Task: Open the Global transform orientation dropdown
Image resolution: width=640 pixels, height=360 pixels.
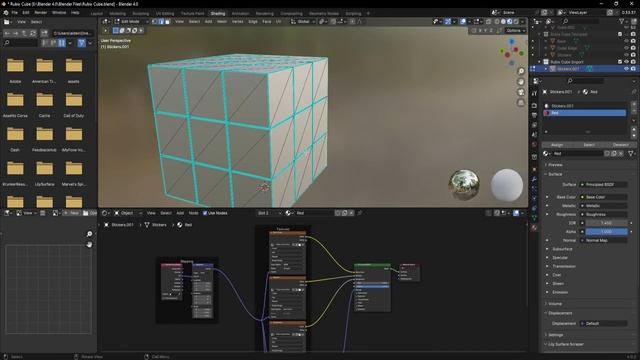Action: point(303,22)
